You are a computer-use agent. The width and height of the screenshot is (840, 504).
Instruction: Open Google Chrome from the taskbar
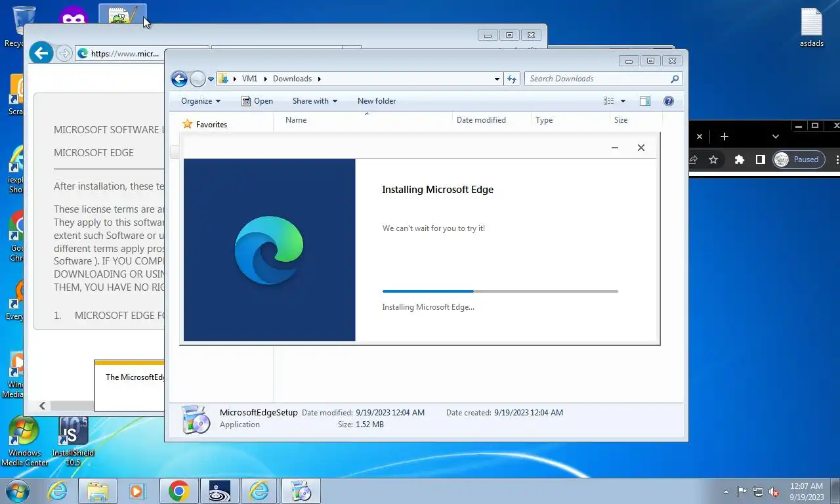(x=178, y=491)
